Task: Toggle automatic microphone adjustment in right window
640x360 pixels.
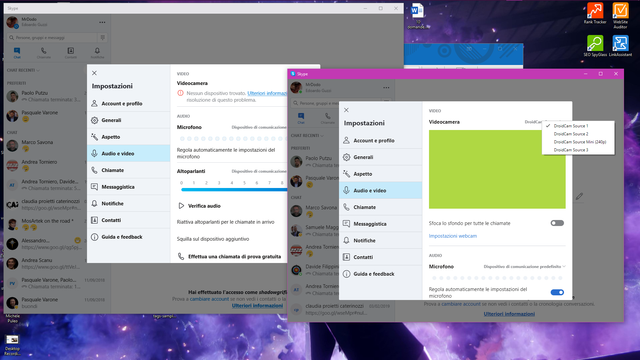Action: click(557, 292)
